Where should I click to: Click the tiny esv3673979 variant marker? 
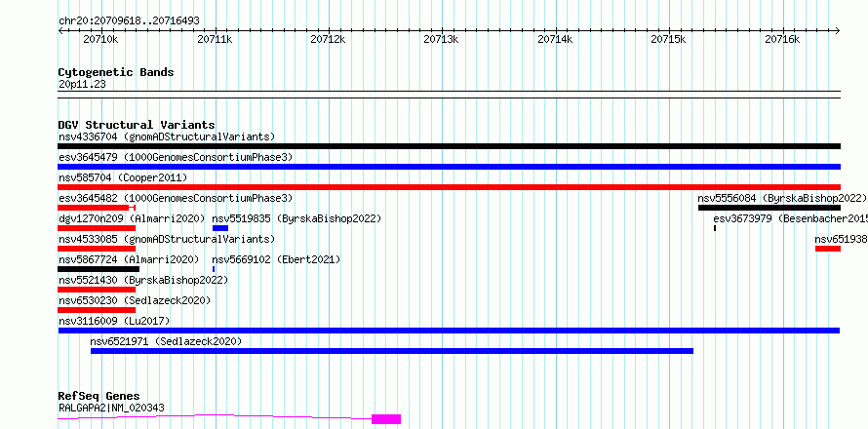(x=715, y=228)
